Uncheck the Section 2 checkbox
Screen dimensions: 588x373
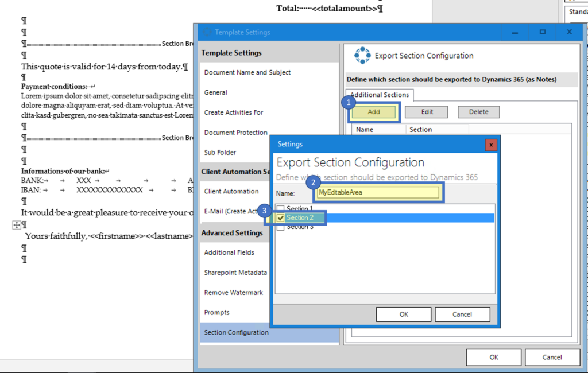coord(280,218)
